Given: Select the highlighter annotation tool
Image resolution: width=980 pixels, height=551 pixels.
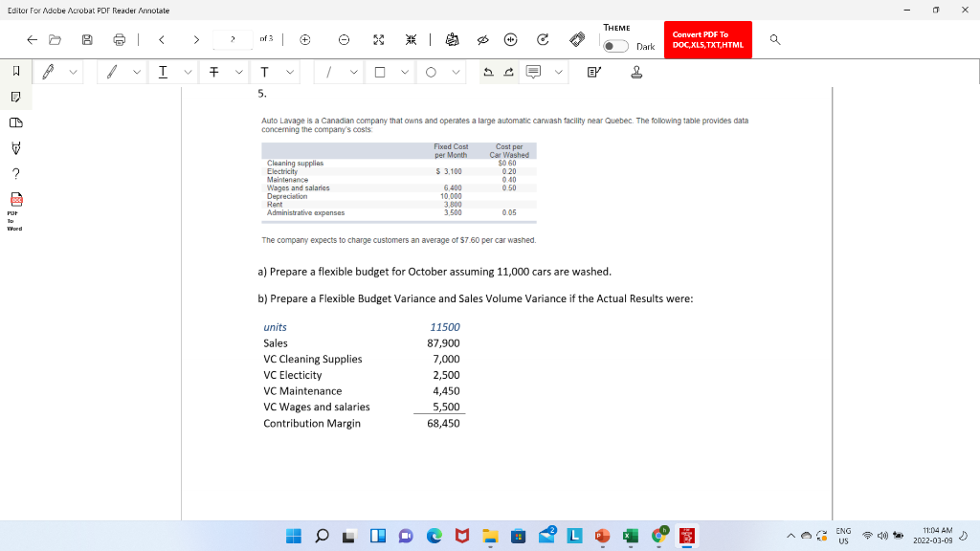Looking at the screenshot, I should click(46, 72).
